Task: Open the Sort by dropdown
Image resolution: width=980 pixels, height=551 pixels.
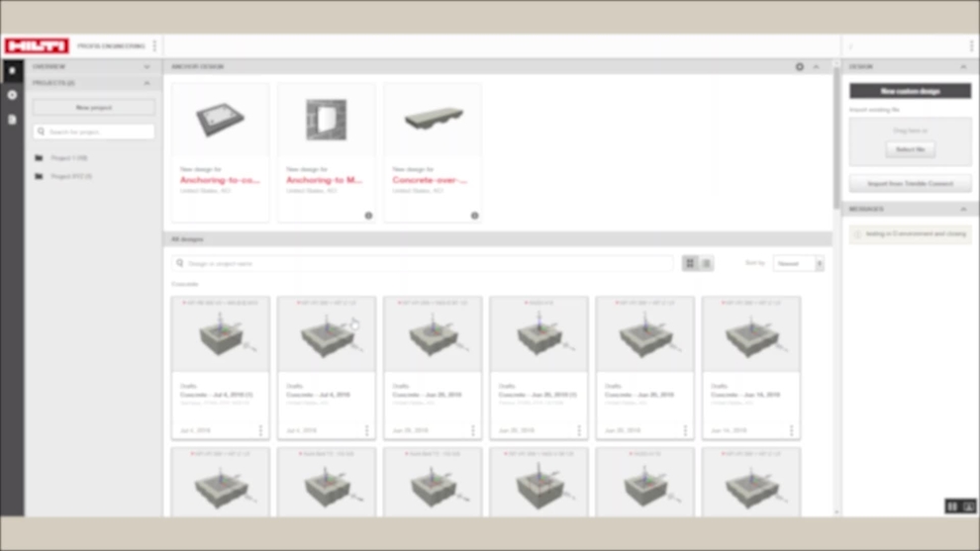Action: [798, 264]
